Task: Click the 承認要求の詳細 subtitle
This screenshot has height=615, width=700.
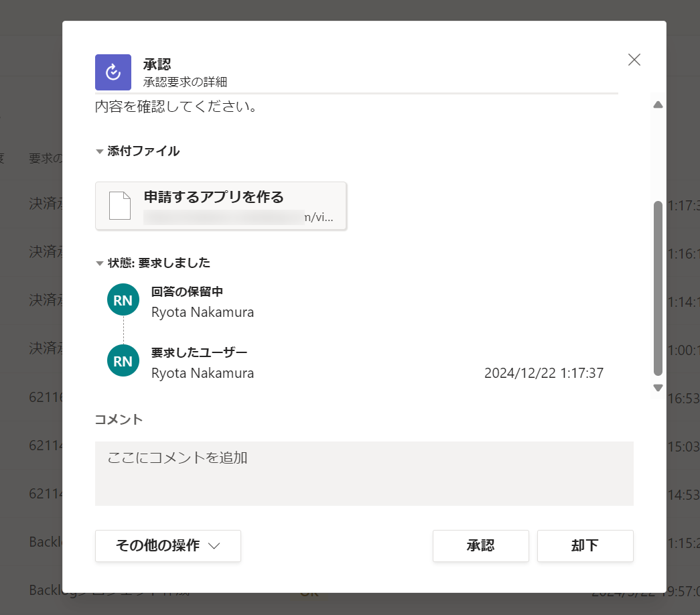Action: tap(185, 82)
